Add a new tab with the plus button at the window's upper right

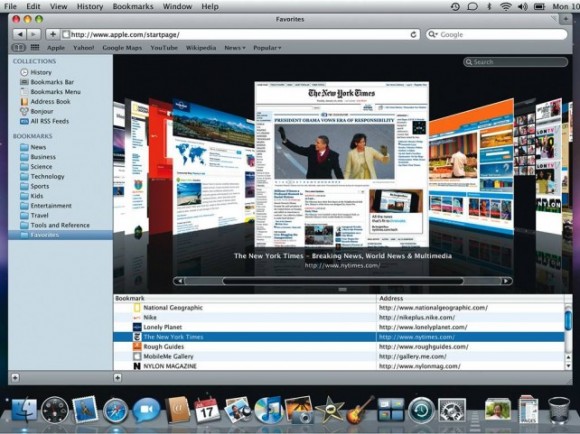[566, 19]
